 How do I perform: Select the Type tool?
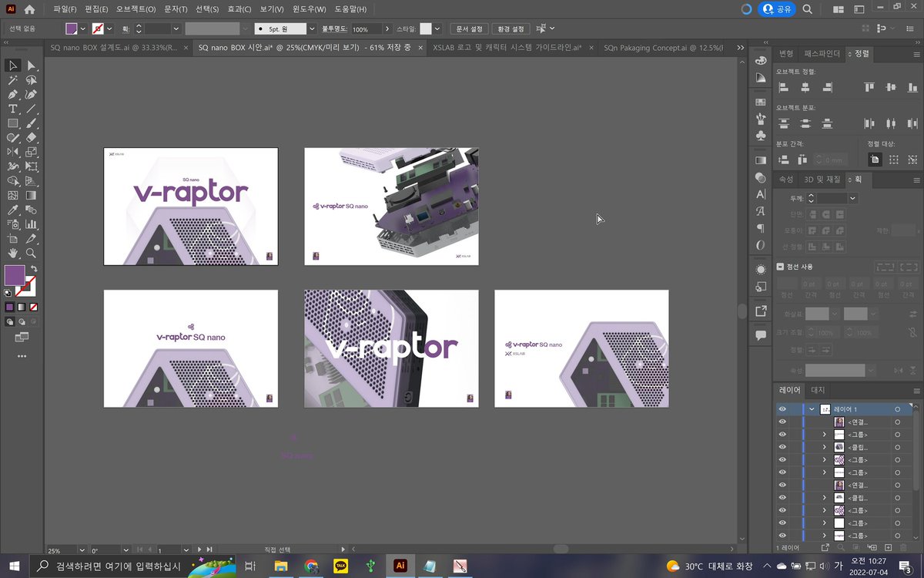[13, 109]
